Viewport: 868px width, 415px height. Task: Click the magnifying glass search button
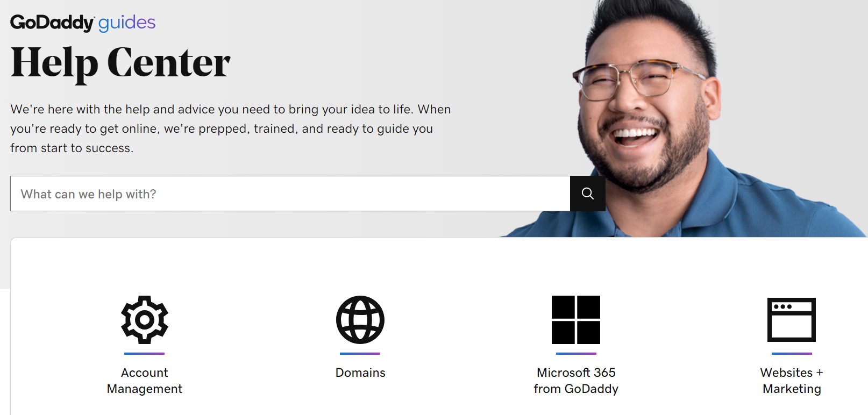(x=588, y=194)
